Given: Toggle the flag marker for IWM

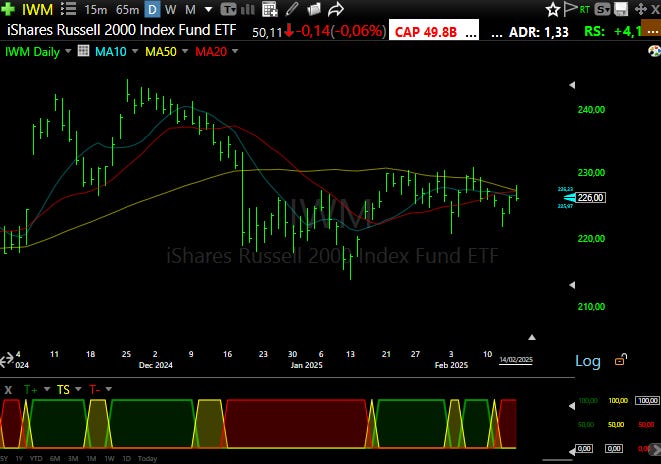Looking at the screenshot, I should point(570,9).
